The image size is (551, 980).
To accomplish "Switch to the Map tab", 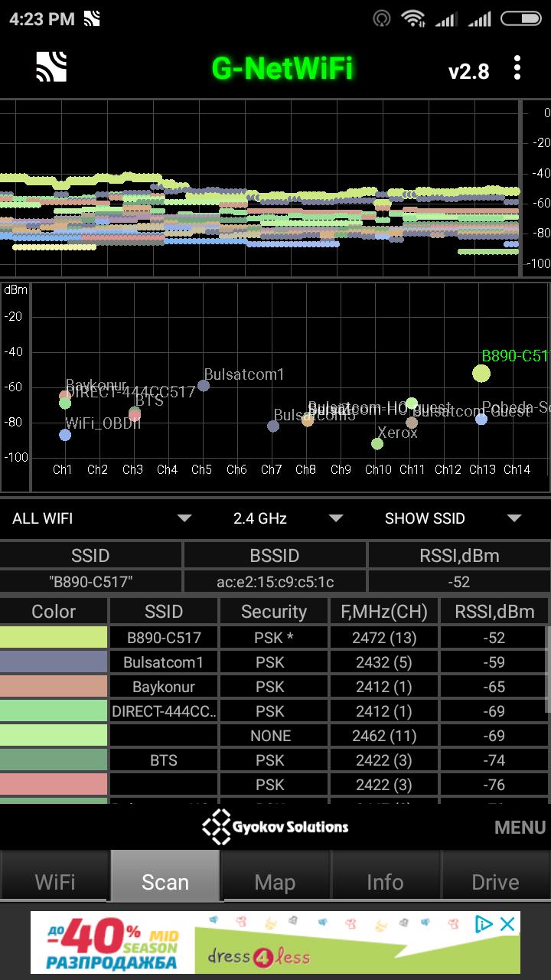I will pos(275,882).
